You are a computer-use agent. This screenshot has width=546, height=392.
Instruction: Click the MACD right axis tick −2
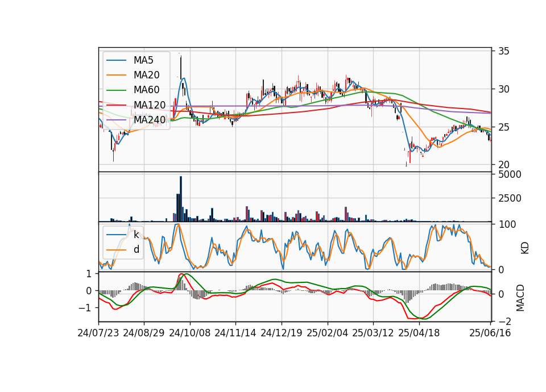tap(505, 320)
